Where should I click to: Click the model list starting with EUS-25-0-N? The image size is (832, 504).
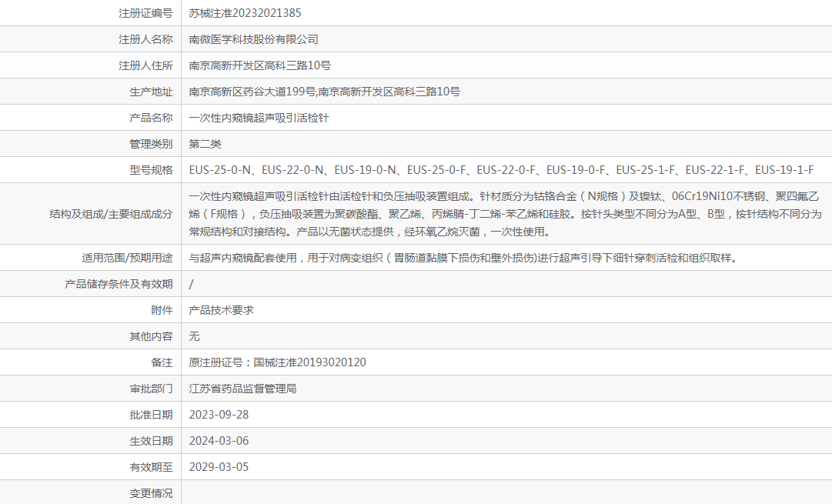point(501,170)
